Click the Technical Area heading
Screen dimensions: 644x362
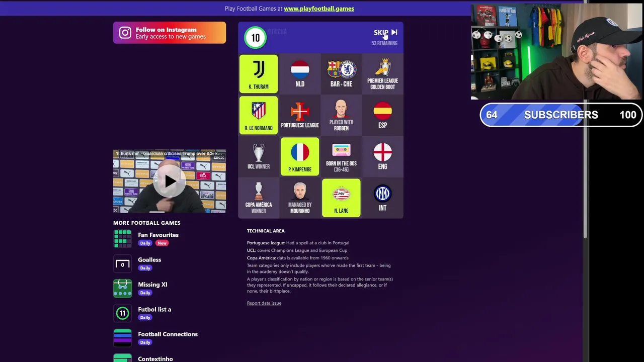point(266,231)
